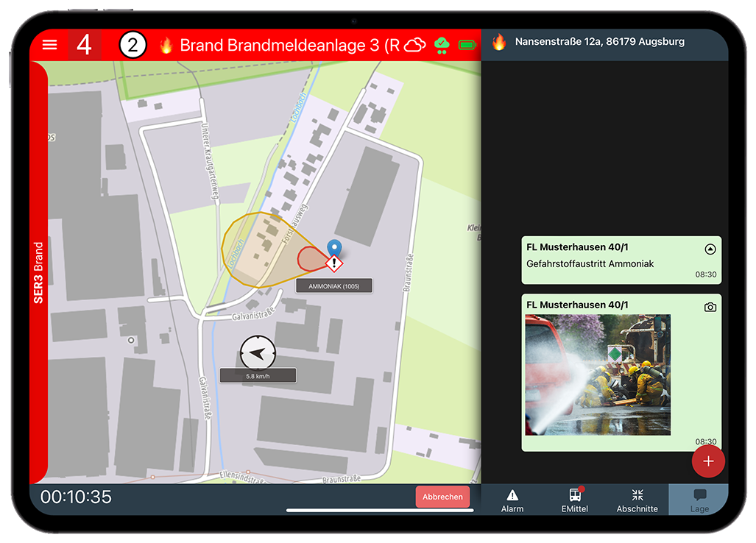Expand the Ammoniak message arrow icon

click(710, 249)
